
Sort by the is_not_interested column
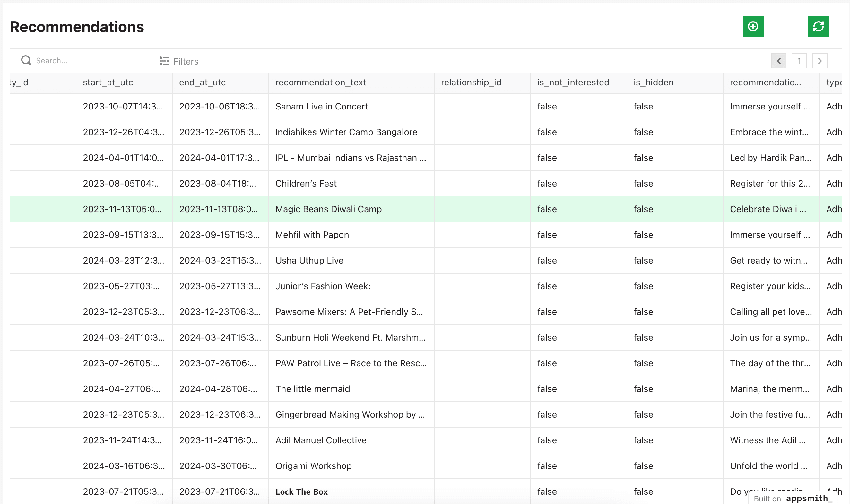click(x=573, y=82)
